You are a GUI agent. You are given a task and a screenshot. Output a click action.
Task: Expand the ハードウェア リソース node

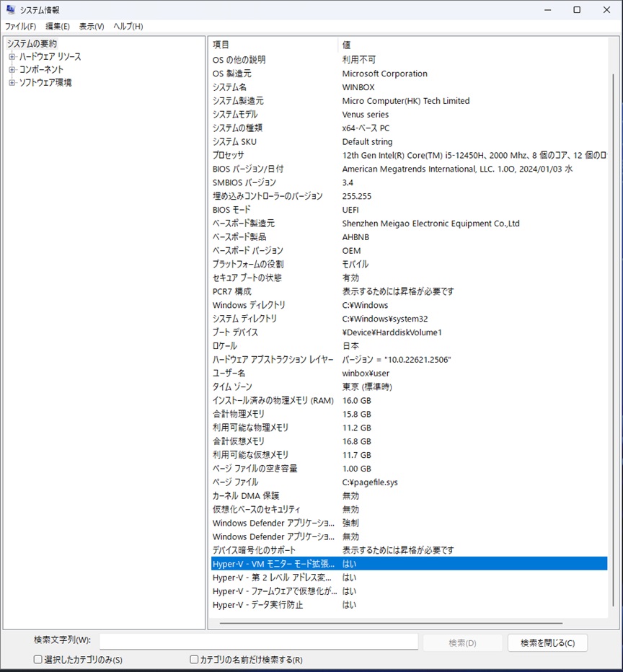12,56
